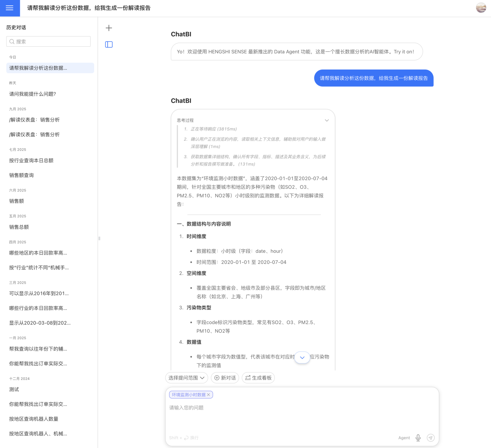Select today's chat 请帮我解读分析这份数据...
491x448 pixels.
pyautogui.click(x=50, y=68)
